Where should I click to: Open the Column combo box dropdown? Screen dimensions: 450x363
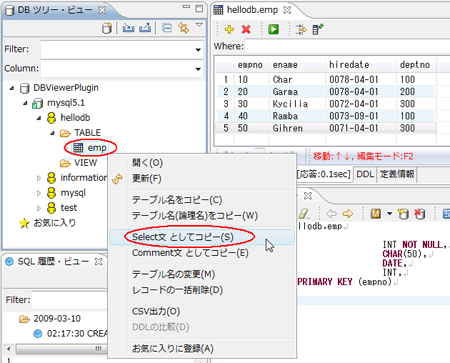pyautogui.click(x=198, y=69)
